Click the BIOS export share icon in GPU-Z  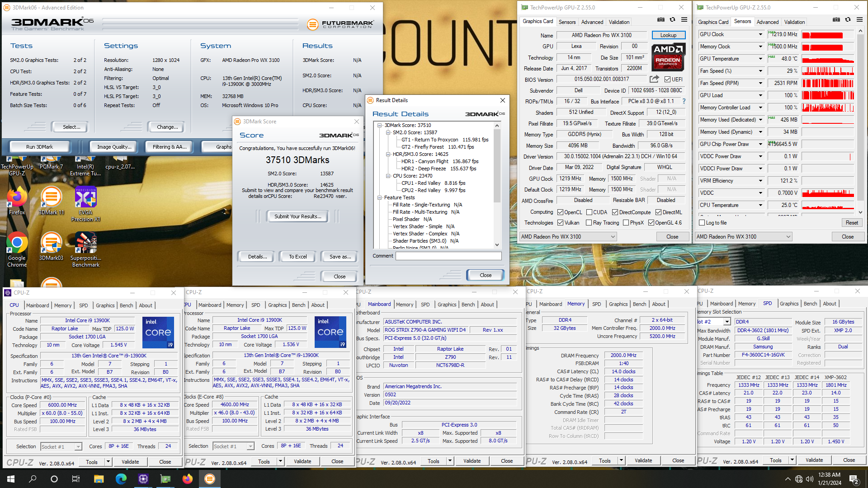pyautogui.click(x=654, y=79)
